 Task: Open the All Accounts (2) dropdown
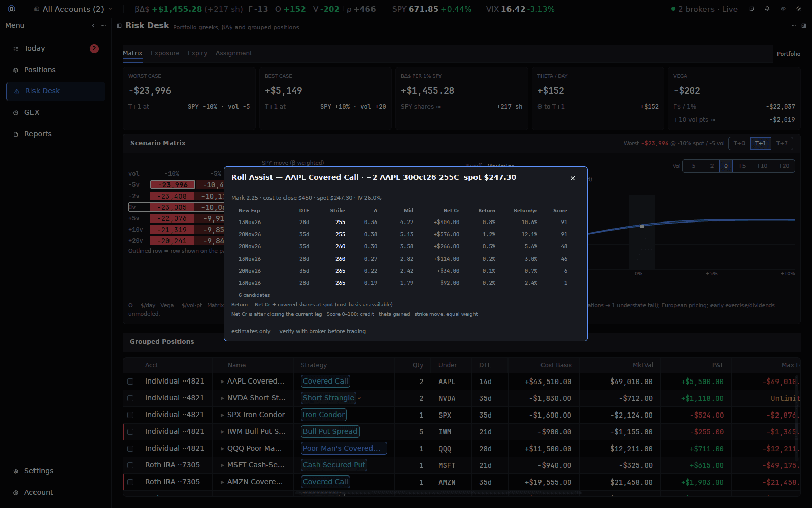click(73, 9)
